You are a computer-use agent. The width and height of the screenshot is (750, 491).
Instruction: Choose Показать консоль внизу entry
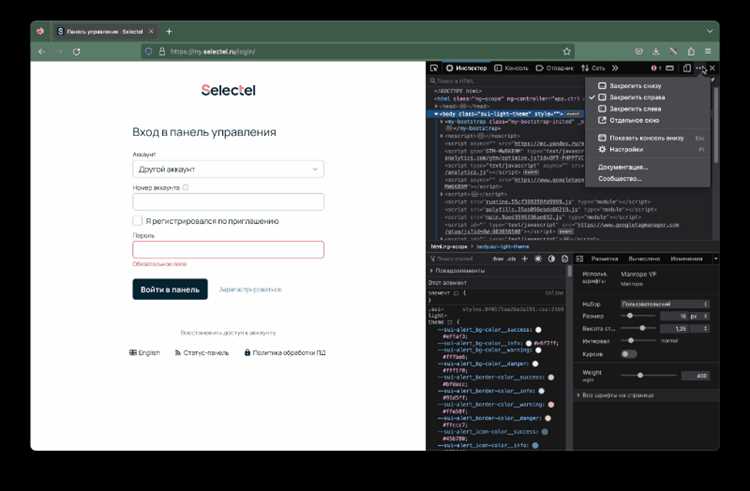point(648,138)
